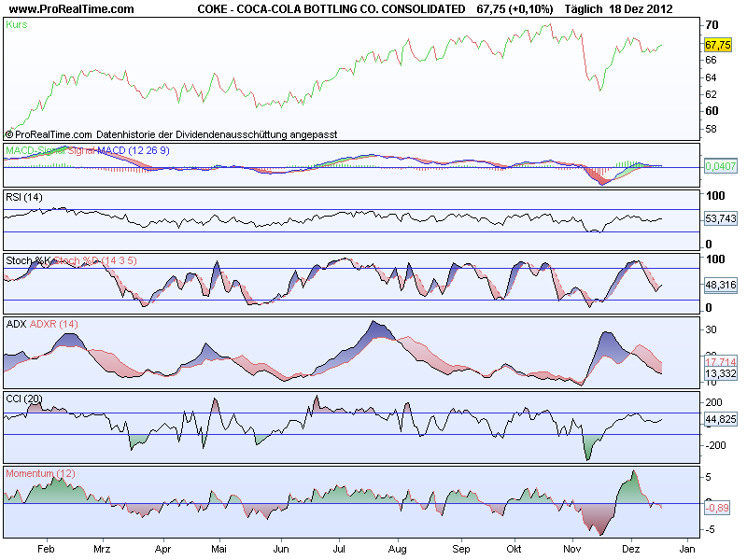The height and width of the screenshot is (560, 747).
Task: Click the yellow 67,75 price label
Action: tap(717, 45)
